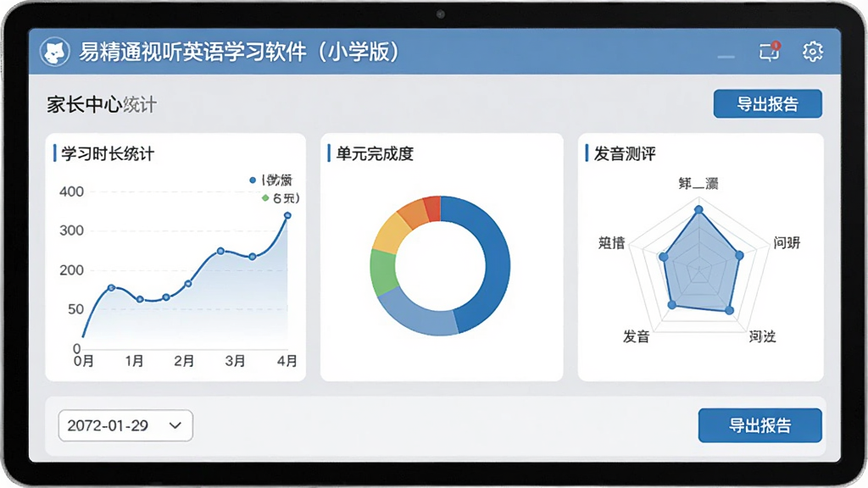Open the 2072-01-29 date dropdown
Screen dimensions: 868x488
[125, 425]
